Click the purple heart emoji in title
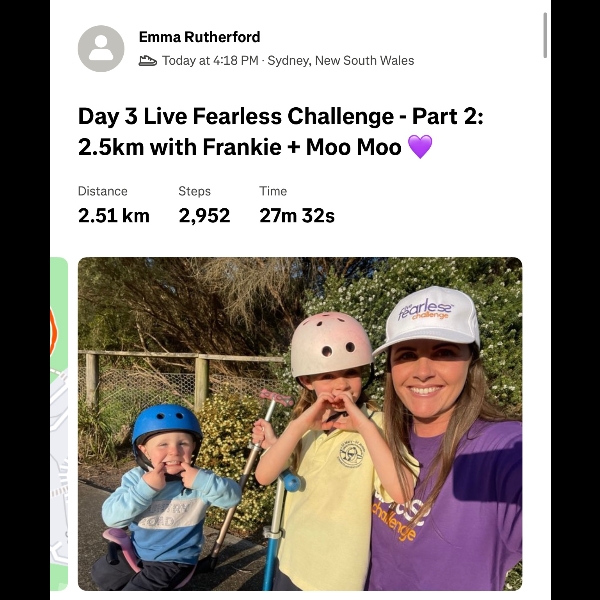Viewport: 600px width, 600px height. click(420, 147)
